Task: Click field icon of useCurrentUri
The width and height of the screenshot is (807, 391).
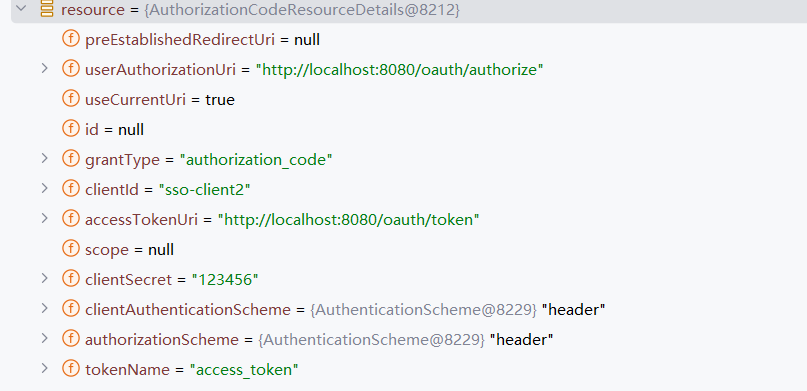Action: (71, 98)
